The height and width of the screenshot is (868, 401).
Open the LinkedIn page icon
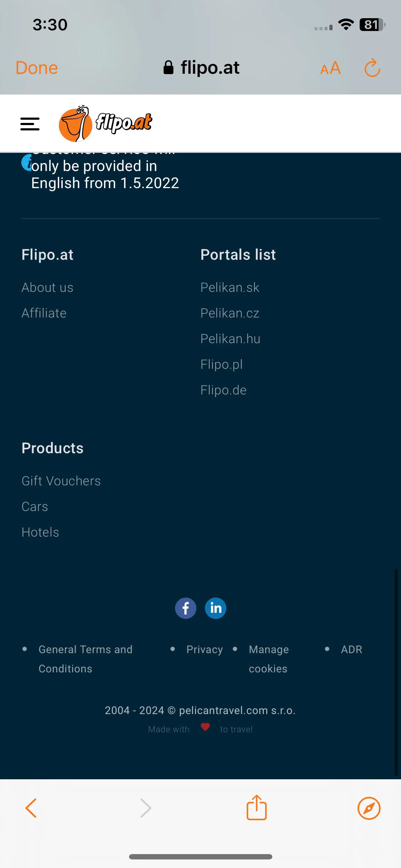[x=216, y=608]
